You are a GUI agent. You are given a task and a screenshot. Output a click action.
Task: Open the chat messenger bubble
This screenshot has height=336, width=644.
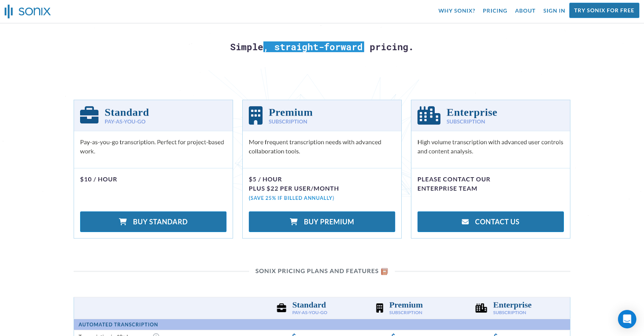(627, 319)
